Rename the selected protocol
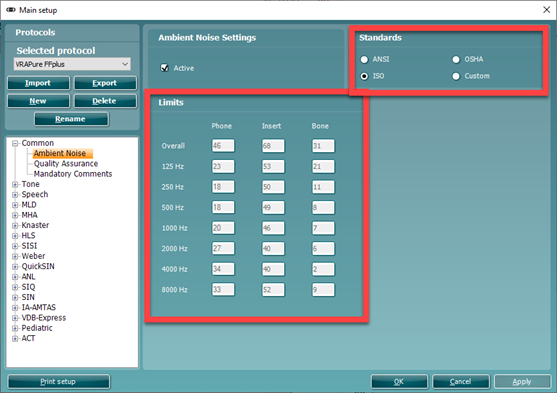The width and height of the screenshot is (557, 393). 71,119
